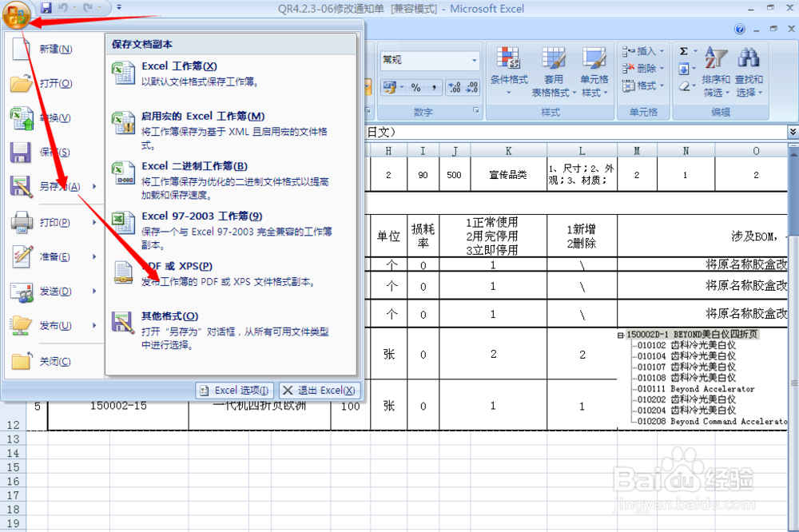The height and width of the screenshot is (532, 799).
Task: Open the 格式 cells dropdown
Action: click(643, 85)
